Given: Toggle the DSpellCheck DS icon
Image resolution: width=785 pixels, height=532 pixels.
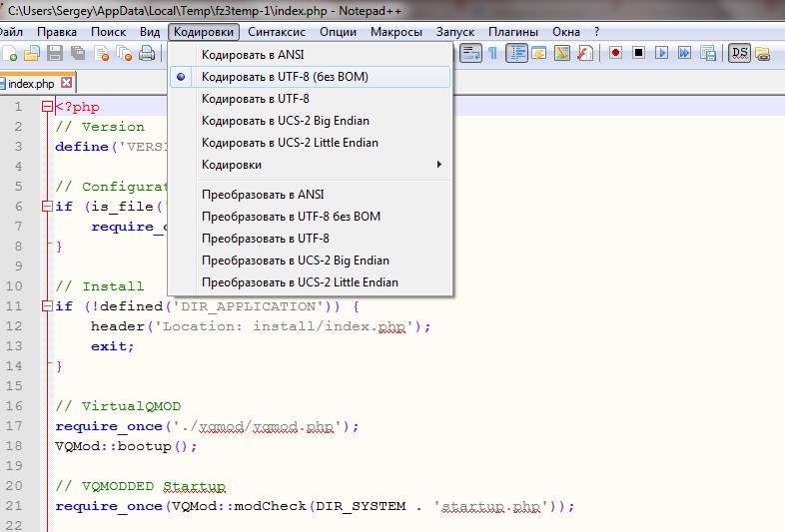Looking at the screenshot, I should click(739, 53).
